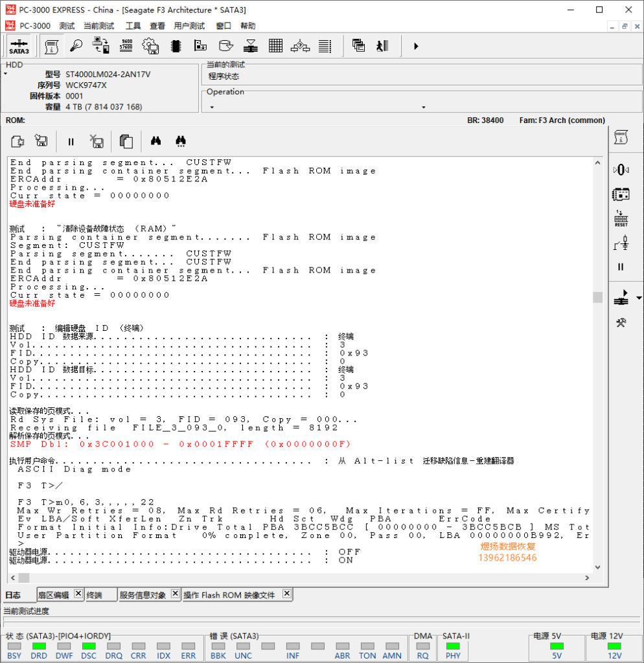Click the sidebar wrench tools icon
The height and width of the screenshot is (663, 644).
click(x=621, y=323)
